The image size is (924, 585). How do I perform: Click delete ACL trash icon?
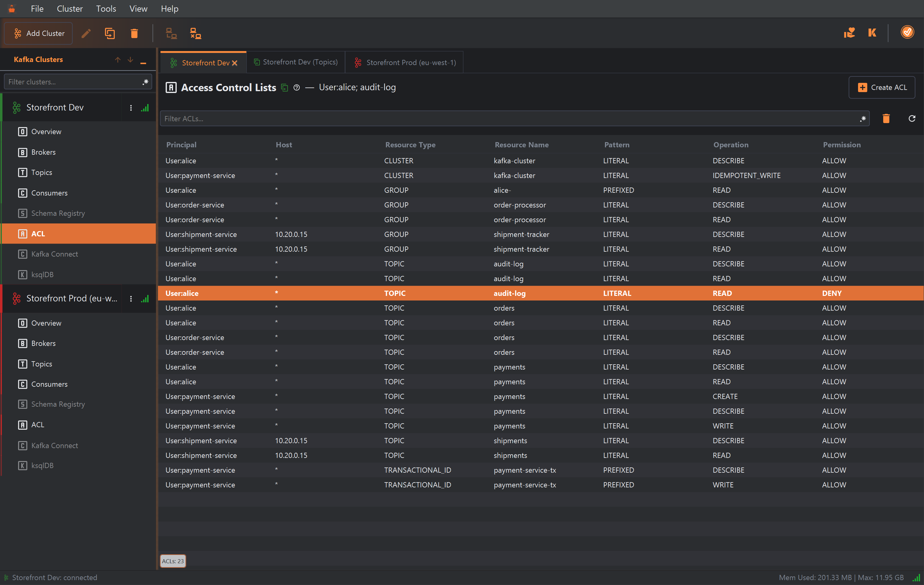point(886,118)
